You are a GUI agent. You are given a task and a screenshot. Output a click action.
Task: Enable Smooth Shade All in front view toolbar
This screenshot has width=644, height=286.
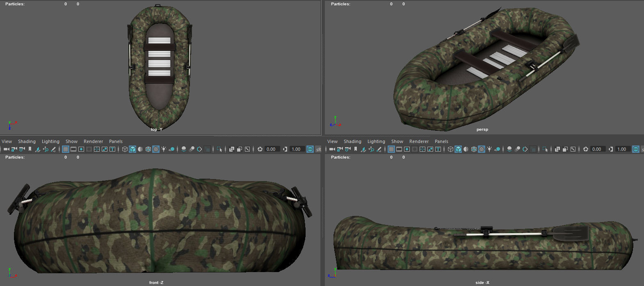[x=132, y=149]
